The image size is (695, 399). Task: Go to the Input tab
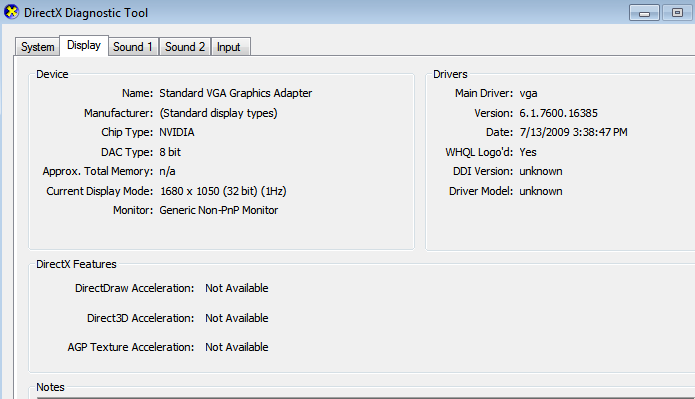[229, 47]
